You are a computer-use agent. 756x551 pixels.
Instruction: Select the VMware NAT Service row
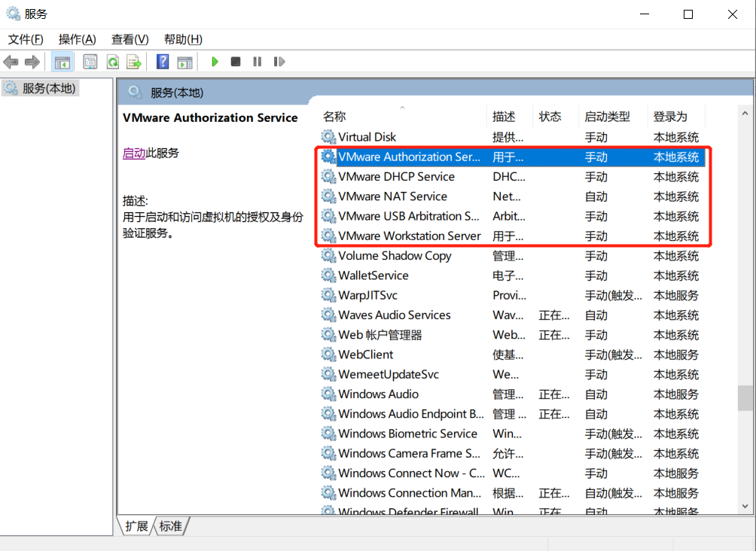pyautogui.click(x=399, y=196)
